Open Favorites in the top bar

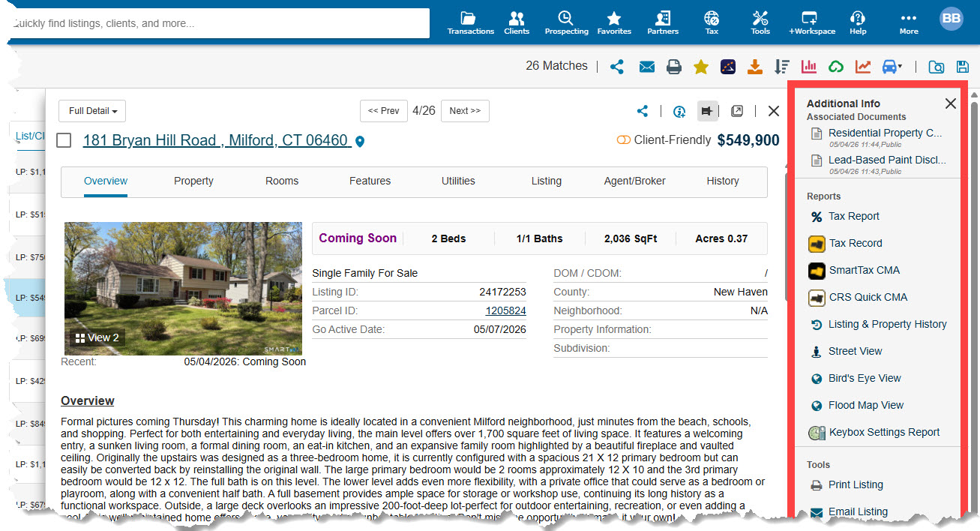click(614, 22)
